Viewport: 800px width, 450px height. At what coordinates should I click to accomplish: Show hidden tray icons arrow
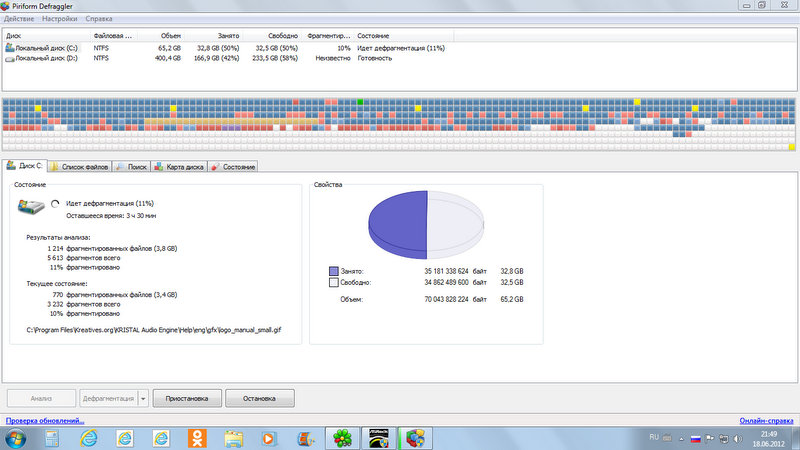681,439
